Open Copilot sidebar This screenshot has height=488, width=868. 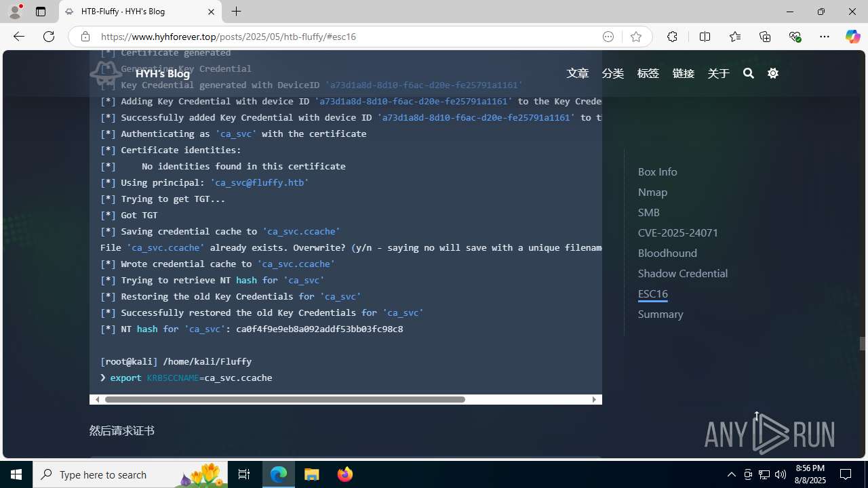point(852,37)
